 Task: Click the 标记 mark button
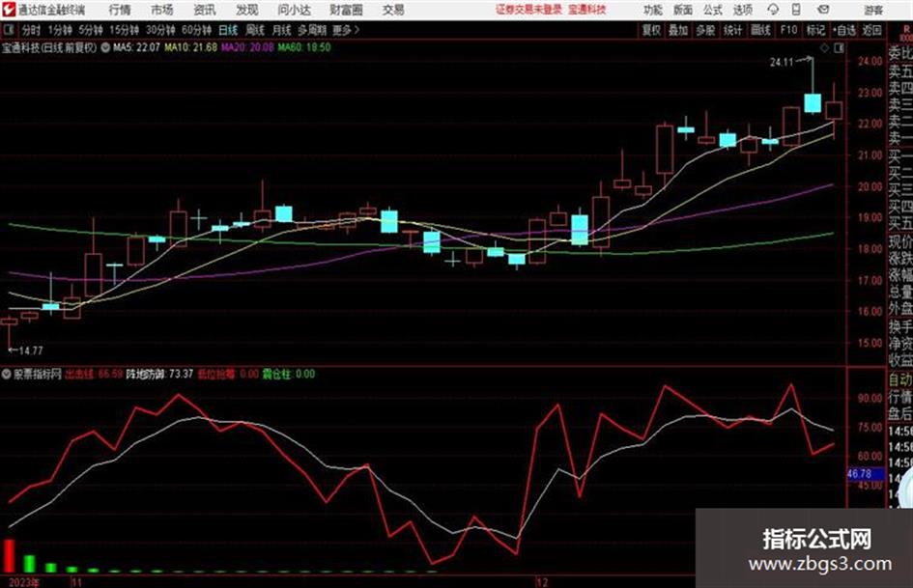click(x=815, y=30)
